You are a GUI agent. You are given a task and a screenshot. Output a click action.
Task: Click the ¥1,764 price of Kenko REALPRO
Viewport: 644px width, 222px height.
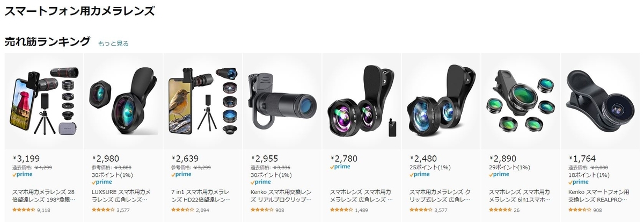click(582, 159)
